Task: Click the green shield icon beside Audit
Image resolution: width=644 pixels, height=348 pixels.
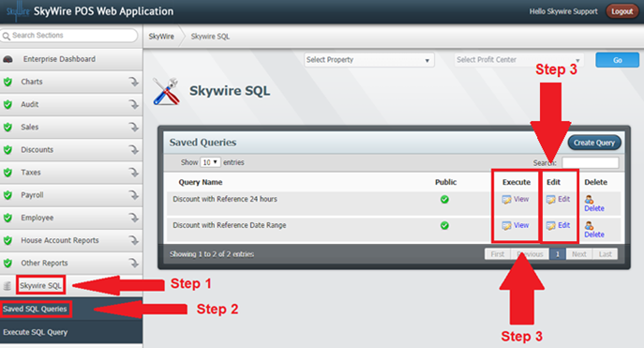Action: click(7, 104)
